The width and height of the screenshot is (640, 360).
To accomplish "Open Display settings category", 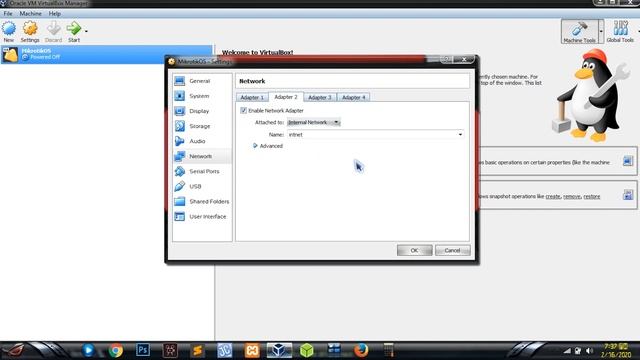I will pyautogui.click(x=202, y=111).
